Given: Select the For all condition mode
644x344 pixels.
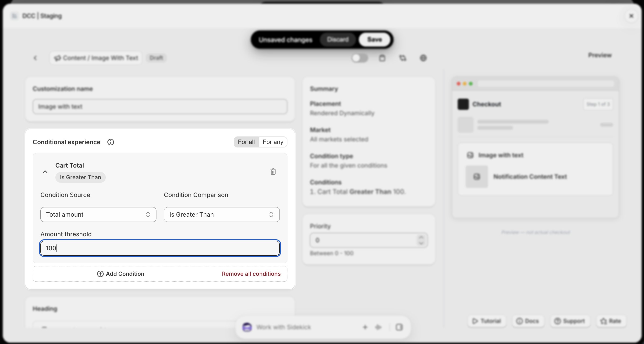Looking at the screenshot, I should 246,142.
